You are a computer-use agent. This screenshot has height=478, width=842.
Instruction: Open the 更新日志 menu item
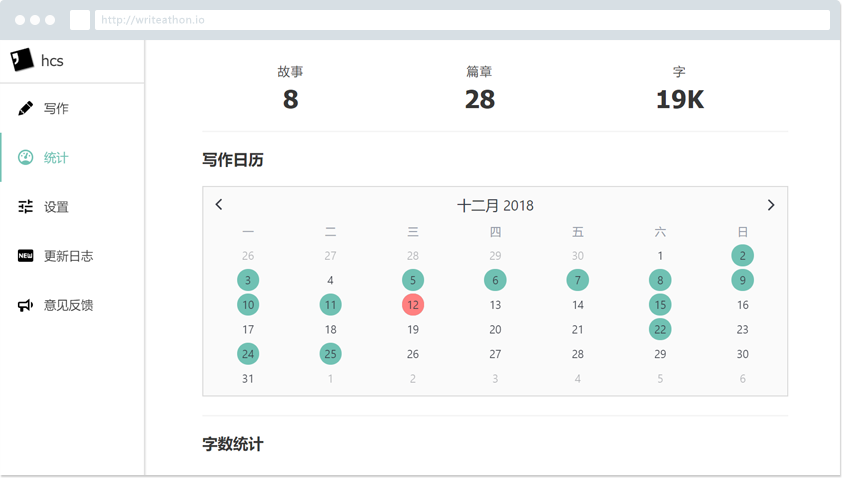(x=68, y=256)
